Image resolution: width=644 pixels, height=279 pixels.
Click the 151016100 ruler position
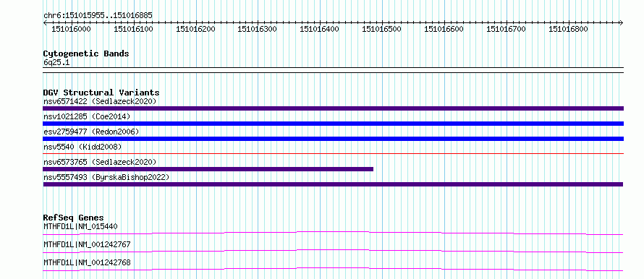[x=133, y=29]
